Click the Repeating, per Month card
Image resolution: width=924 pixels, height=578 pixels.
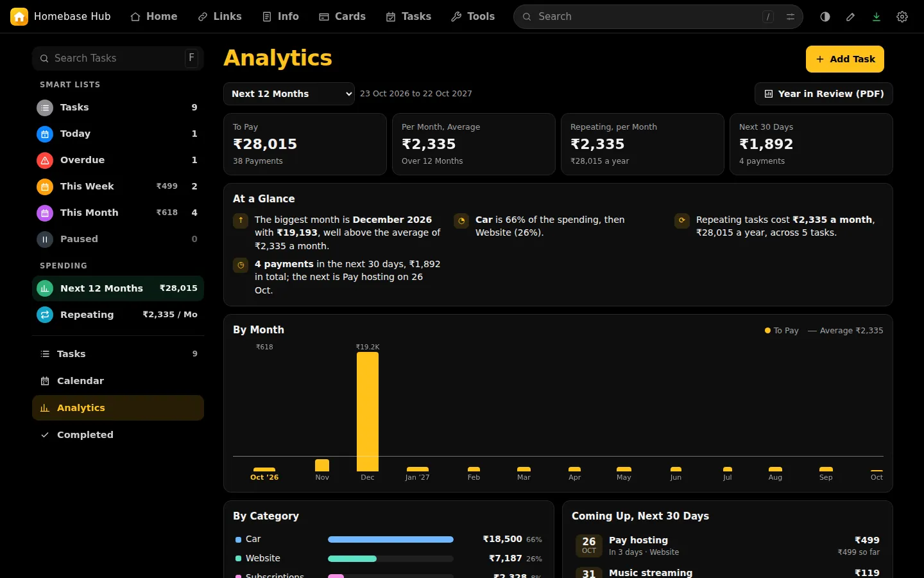(642, 144)
